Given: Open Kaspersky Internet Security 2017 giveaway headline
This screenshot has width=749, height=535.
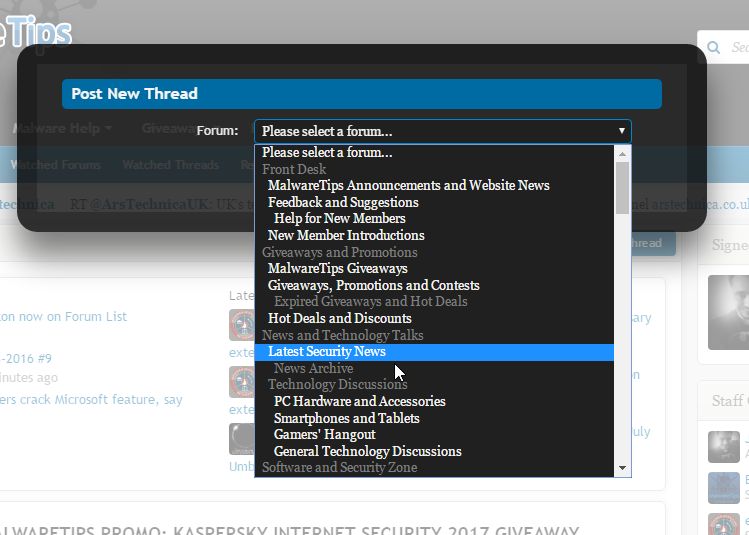Looking at the screenshot, I should coord(289,530).
